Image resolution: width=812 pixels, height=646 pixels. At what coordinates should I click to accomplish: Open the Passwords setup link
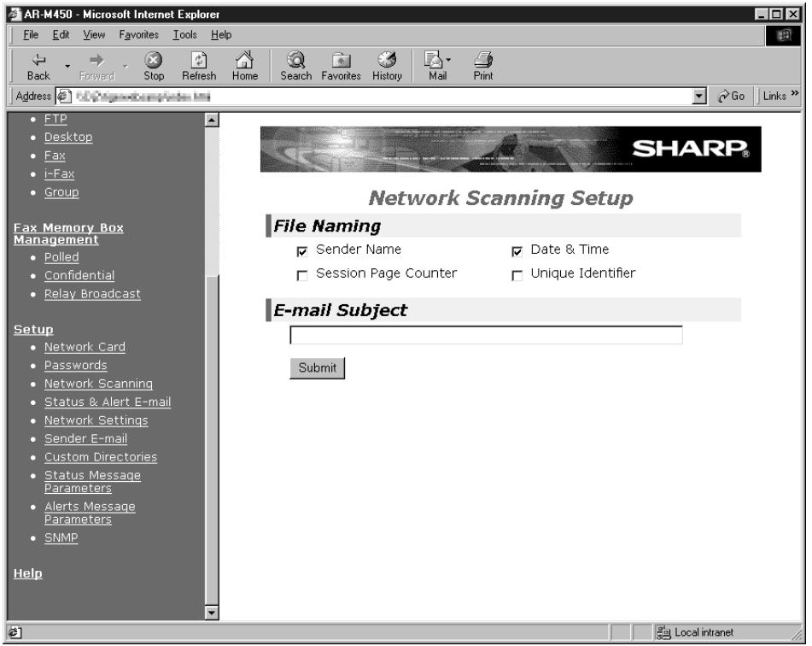(76, 365)
